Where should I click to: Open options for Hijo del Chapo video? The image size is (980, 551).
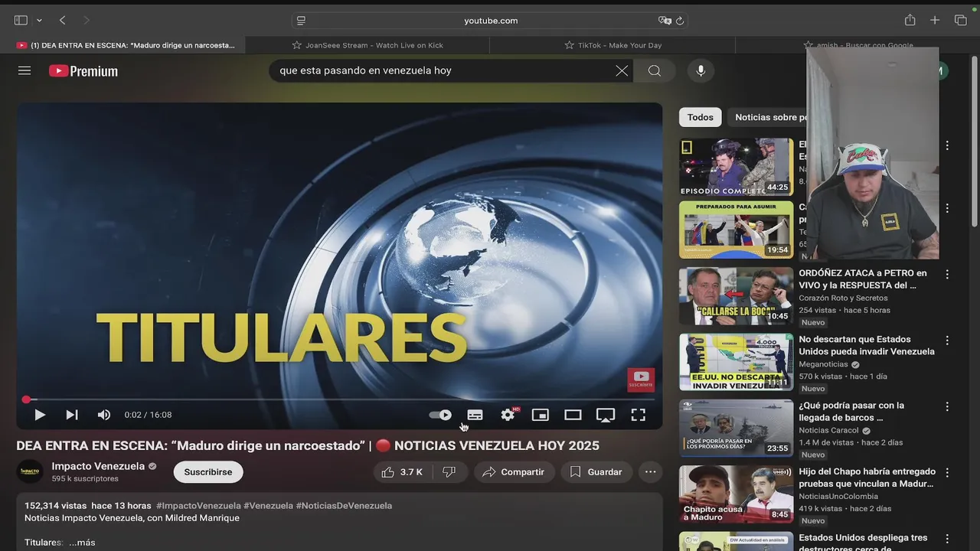click(947, 474)
